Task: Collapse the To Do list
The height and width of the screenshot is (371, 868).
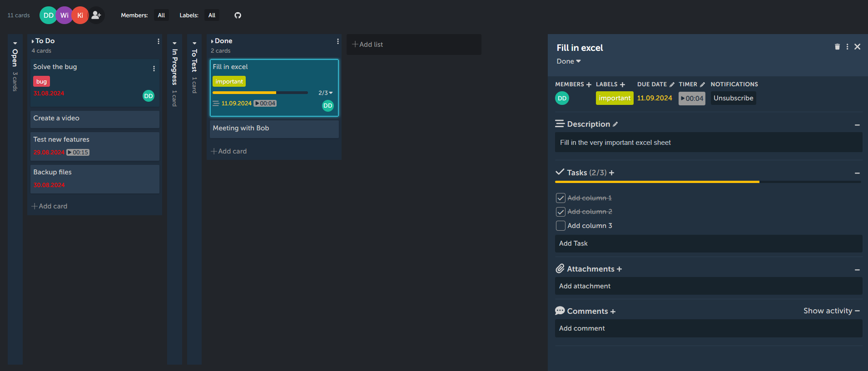Action: click(x=33, y=41)
